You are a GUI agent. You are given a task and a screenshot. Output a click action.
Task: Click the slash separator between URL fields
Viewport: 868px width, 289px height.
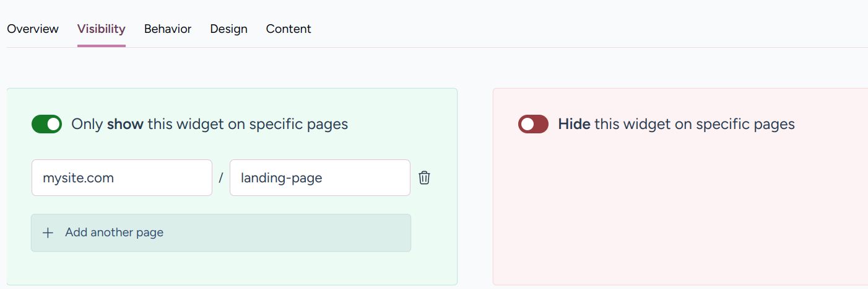[221, 179]
